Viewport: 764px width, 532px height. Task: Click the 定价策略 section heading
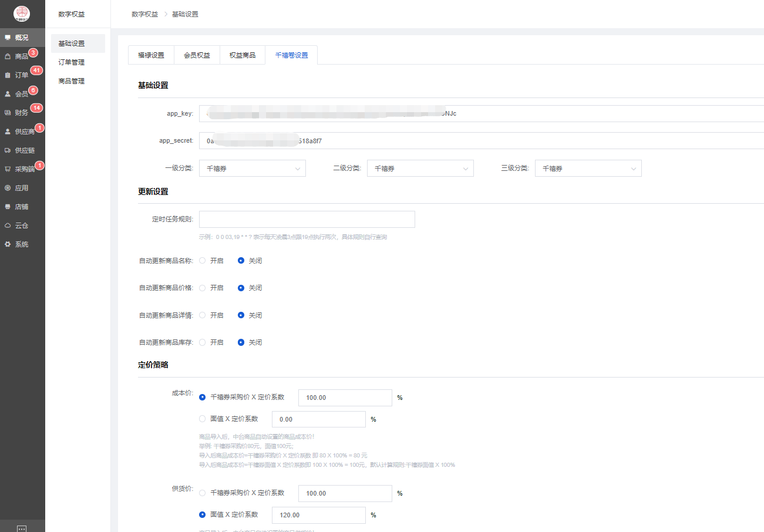click(x=153, y=365)
